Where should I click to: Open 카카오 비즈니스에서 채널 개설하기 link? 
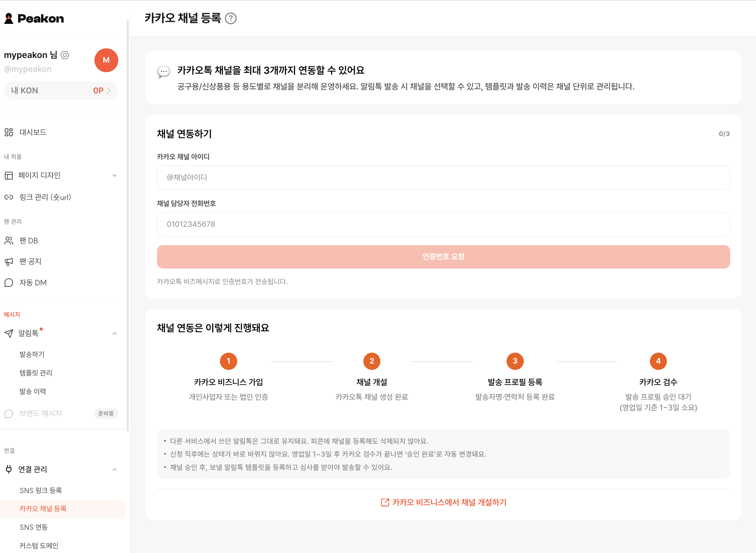point(443,502)
